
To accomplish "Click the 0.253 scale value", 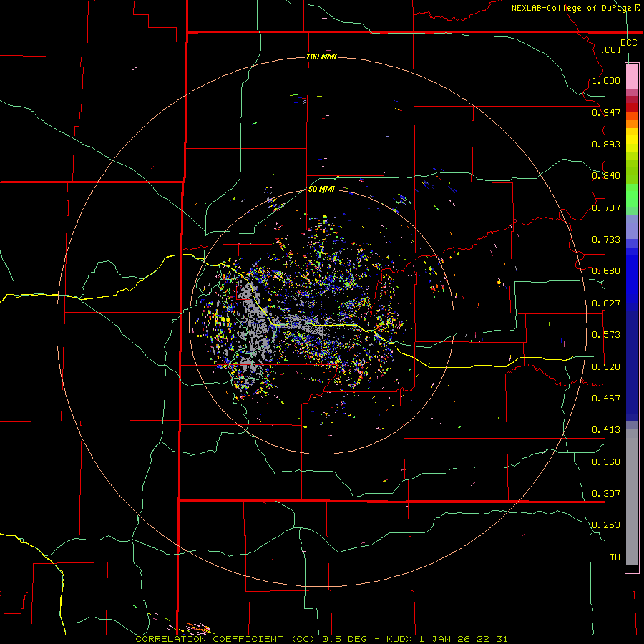I will (606, 525).
